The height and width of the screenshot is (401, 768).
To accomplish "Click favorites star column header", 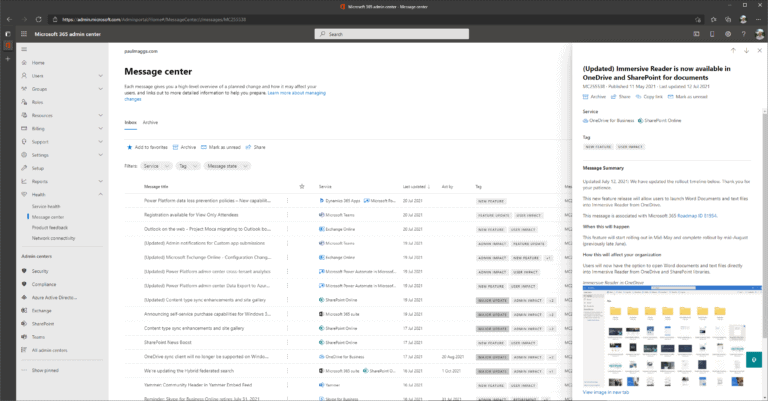I will (x=302, y=186).
